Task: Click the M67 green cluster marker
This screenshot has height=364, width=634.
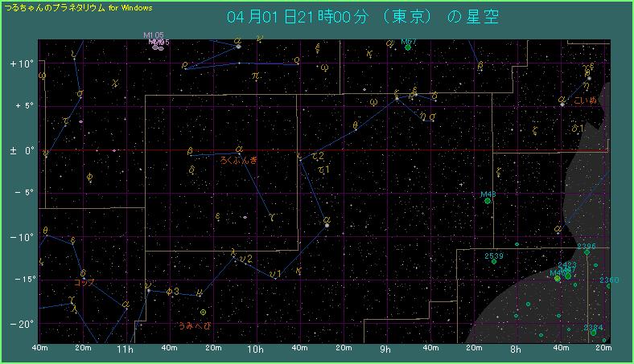Action: (x=408, y=48)
